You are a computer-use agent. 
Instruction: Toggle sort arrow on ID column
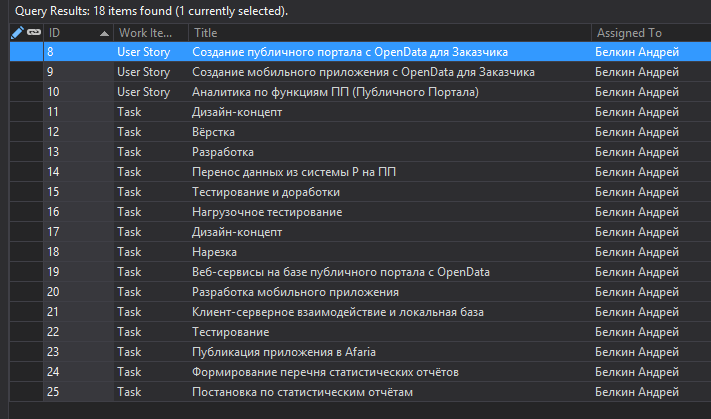(104, 34)
